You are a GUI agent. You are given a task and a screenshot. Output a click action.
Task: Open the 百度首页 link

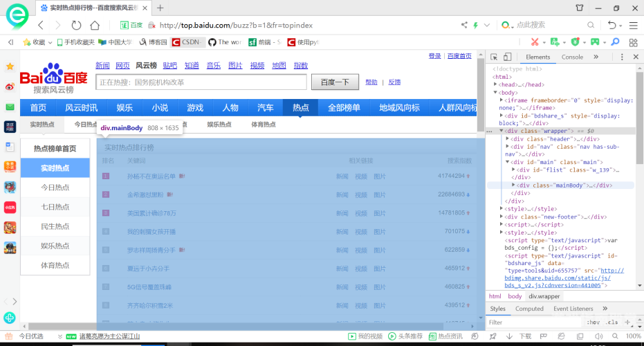pos(459,56)
